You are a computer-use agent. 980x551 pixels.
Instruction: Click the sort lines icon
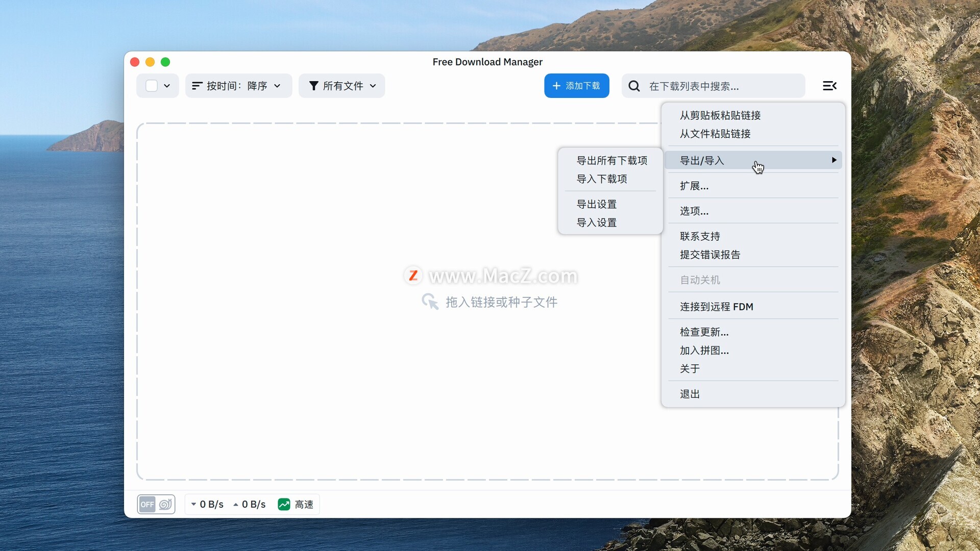point(197,86)
